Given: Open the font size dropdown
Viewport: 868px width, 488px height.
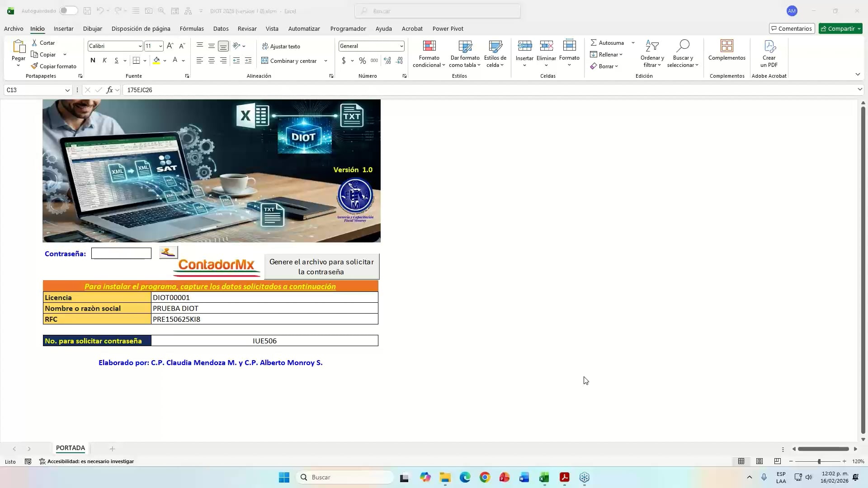Looking at the screenshot, I should [x=160, y=46].
